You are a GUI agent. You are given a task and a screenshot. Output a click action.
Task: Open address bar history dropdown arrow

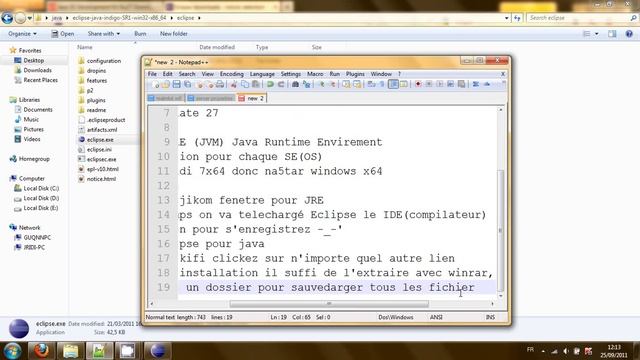point(507,18)
